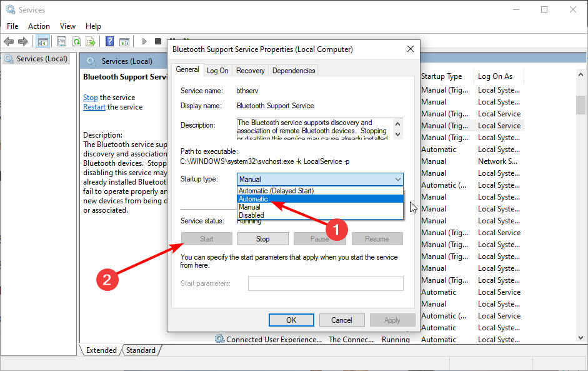Click the Stop Service square icon in the toolbar

point(158,41)
